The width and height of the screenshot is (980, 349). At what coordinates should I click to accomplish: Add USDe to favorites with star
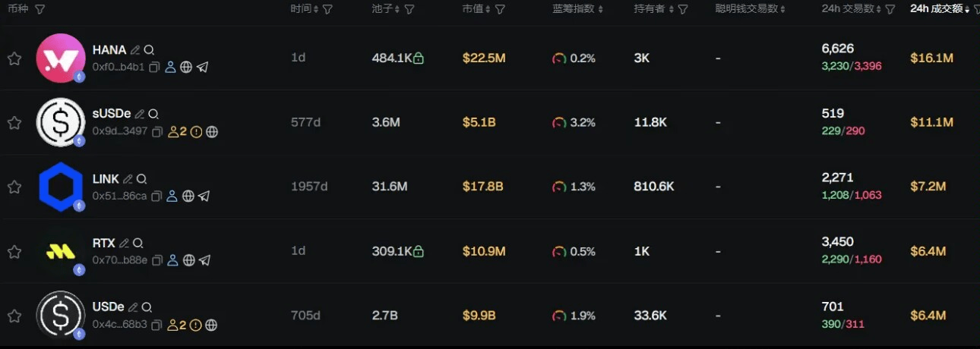(x=14, y=316)
